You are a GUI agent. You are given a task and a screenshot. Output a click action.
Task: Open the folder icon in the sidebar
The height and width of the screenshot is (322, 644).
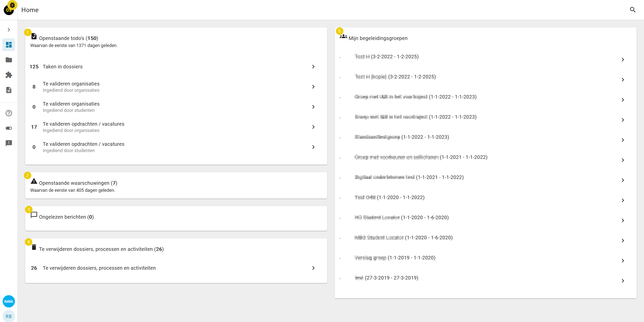[9, 60]
